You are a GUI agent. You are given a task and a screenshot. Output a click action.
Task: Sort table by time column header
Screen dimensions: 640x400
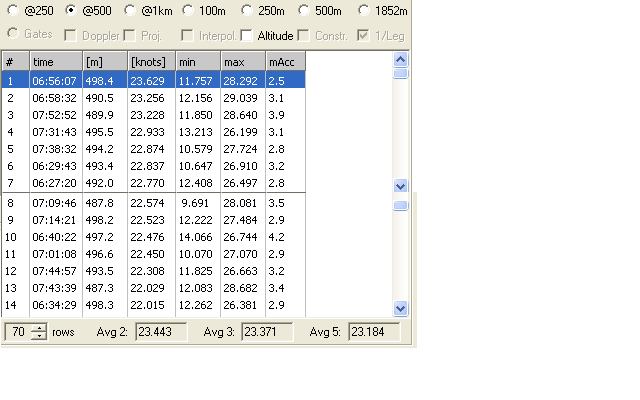[x=55, y=62]
